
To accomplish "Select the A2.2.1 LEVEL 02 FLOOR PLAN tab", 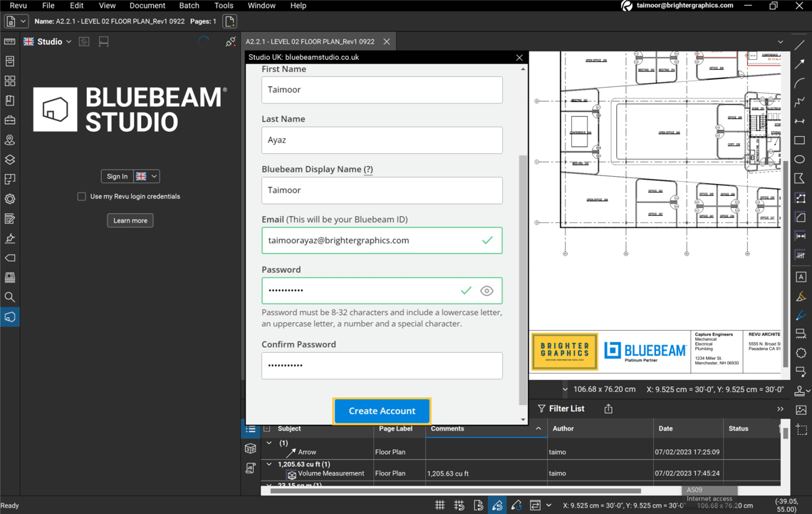I will tap(310, 41).
